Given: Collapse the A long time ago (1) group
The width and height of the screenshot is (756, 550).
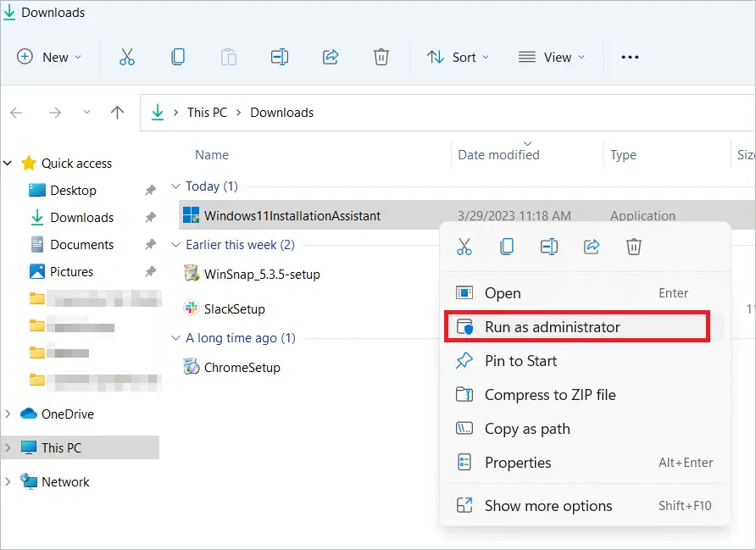Looking at the screenshot, I should click(176, 338).
